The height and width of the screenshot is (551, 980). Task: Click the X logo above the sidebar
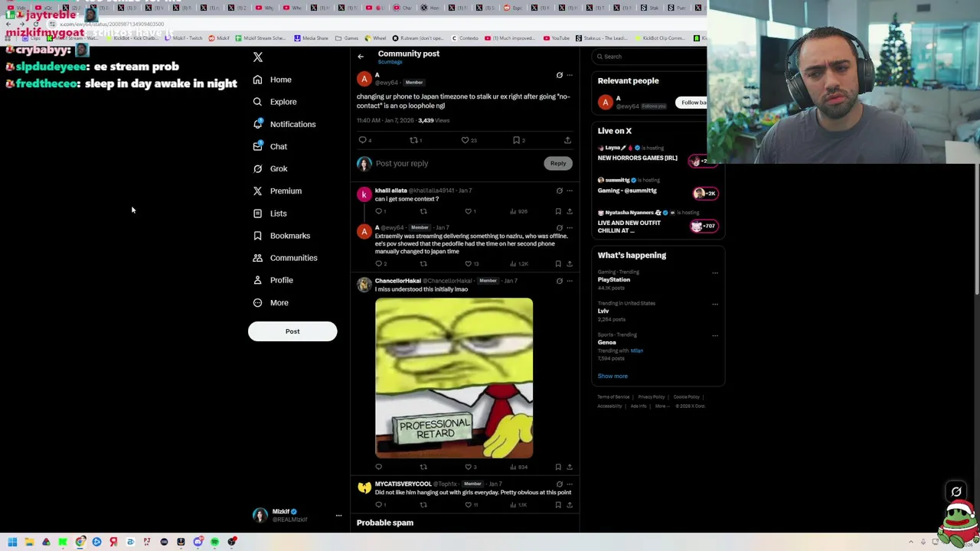(x=258, y=57)
